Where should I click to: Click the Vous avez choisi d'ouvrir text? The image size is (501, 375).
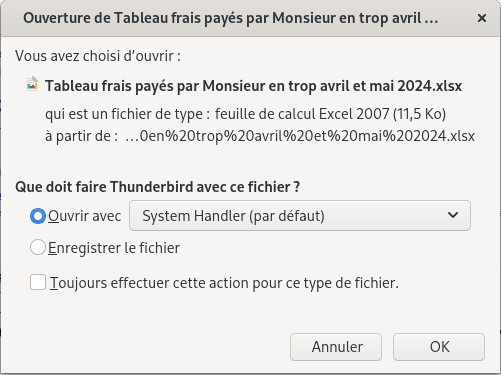[98, 56]
